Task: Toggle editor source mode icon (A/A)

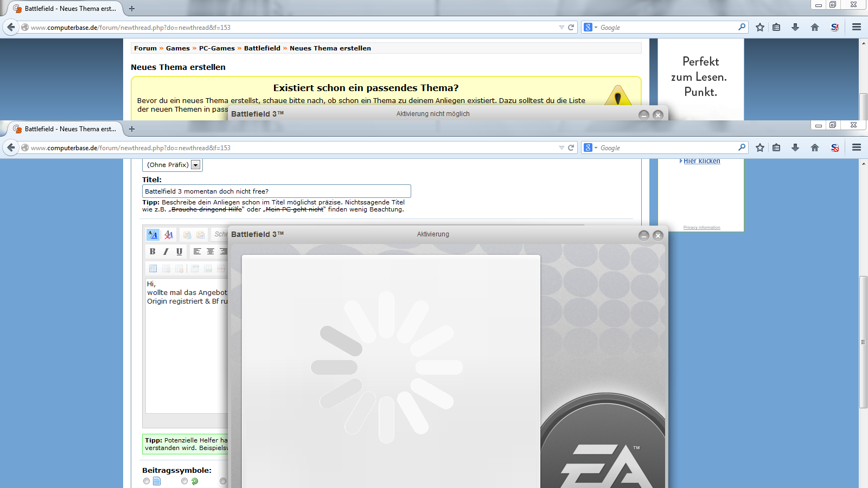Action: point(153,235)
